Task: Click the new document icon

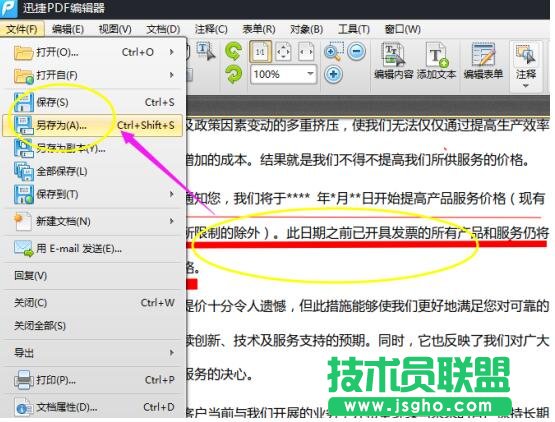Action: (x=23, y=221)
